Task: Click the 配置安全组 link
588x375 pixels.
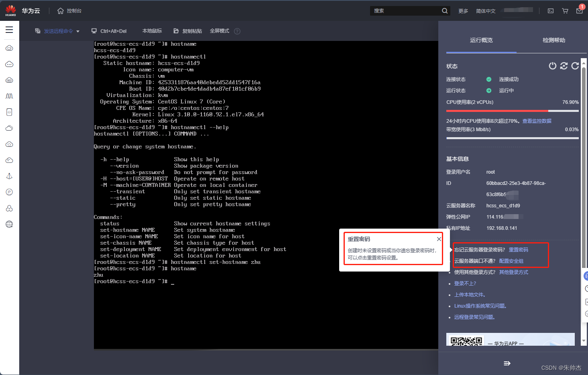Action: pos(511,261)
